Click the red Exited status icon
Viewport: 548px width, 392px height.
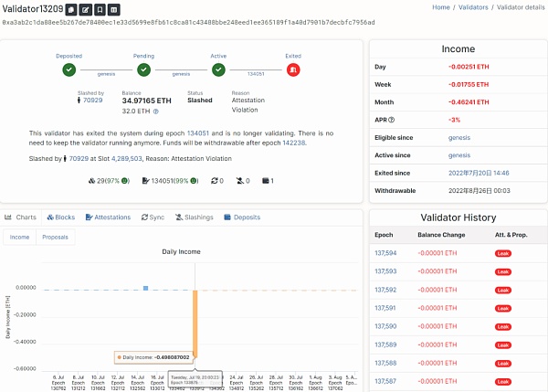click(x=293, y=69)
